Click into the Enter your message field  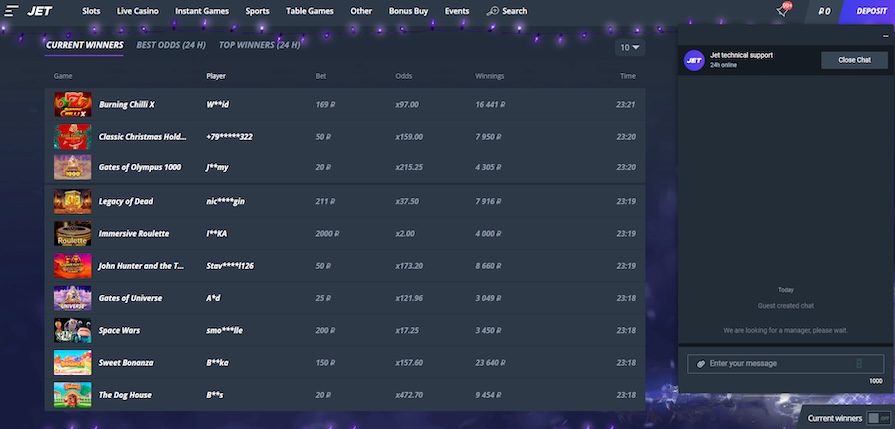[x=786, y=364]
